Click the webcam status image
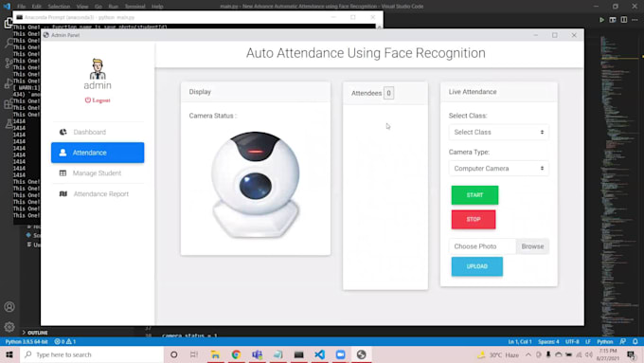This screenshot has height=363, width=644. pos(256,185)
